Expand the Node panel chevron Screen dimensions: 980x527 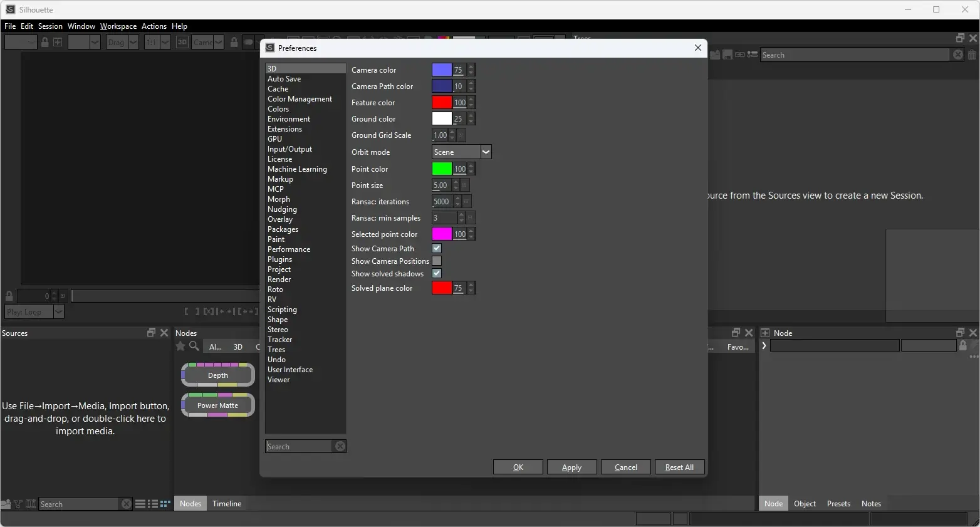point(764,346)
